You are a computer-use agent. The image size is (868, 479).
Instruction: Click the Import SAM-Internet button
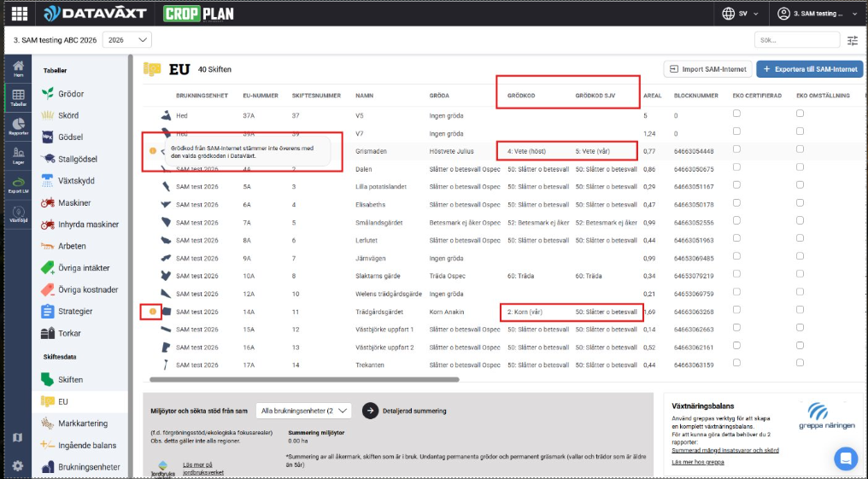707,69
